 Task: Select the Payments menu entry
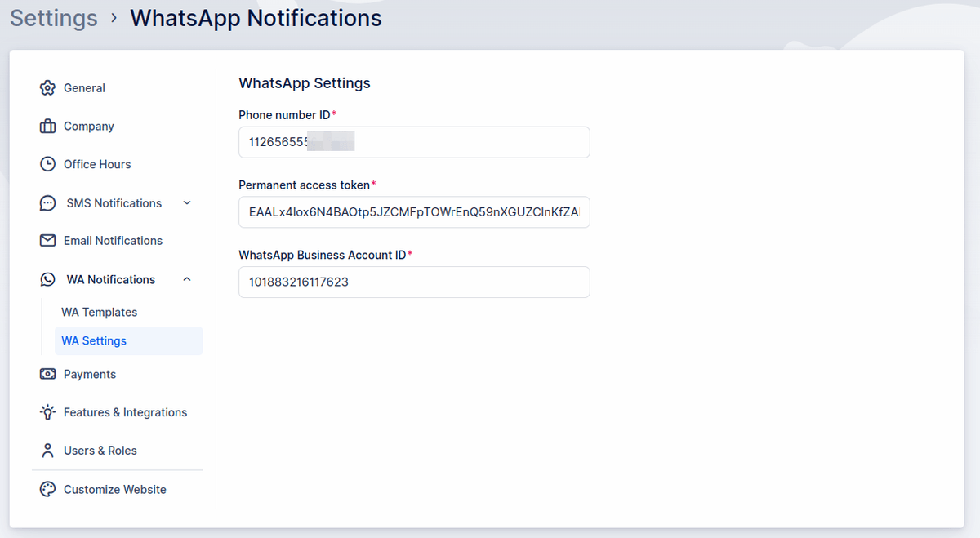coord(90,374)
